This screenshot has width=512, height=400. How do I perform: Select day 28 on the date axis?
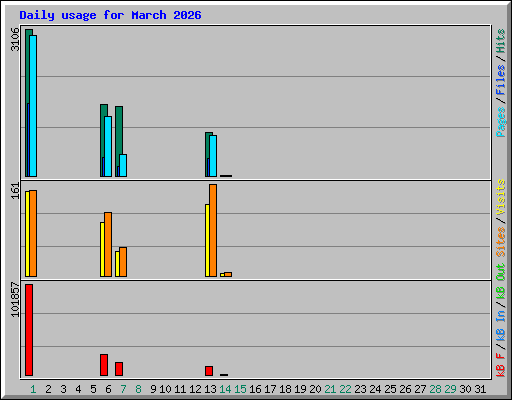click(435, 389)
